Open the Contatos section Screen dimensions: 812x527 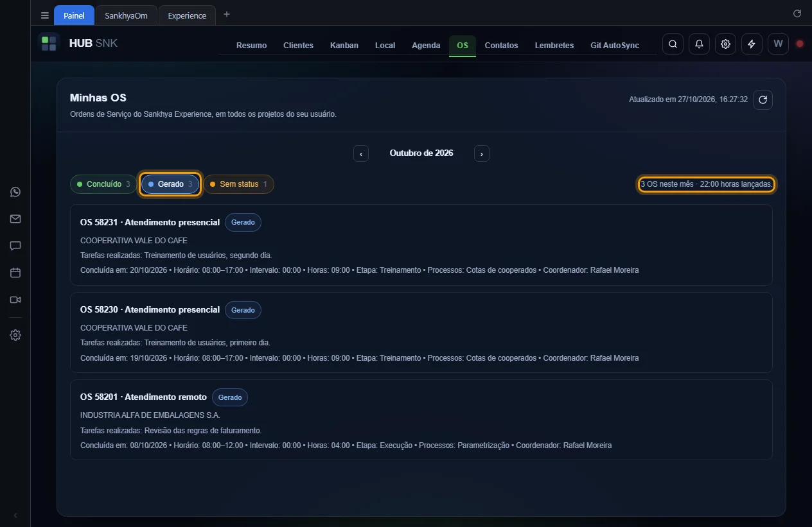click(x=501, y=46)
